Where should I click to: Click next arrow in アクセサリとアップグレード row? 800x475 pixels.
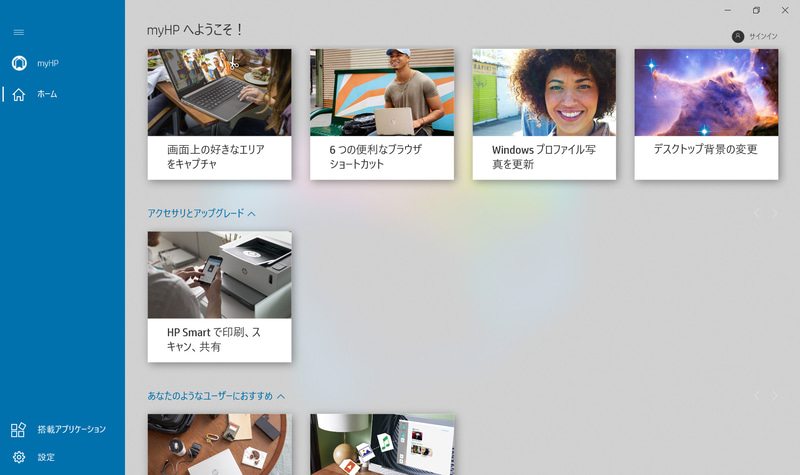(774, 213)
